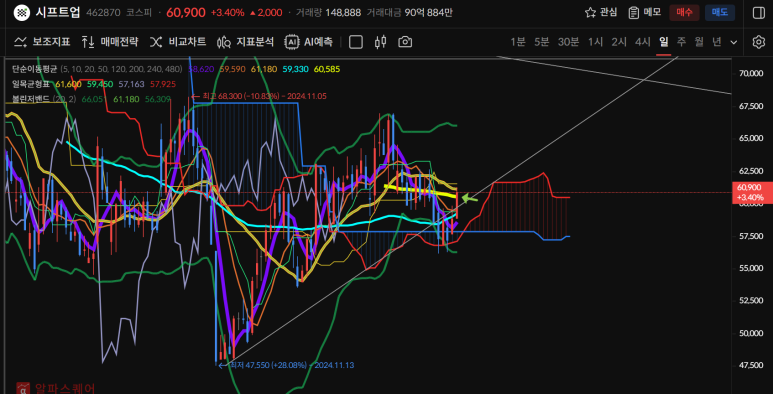Open the 비교차트 compare chart tool

[x=177, y=42]
